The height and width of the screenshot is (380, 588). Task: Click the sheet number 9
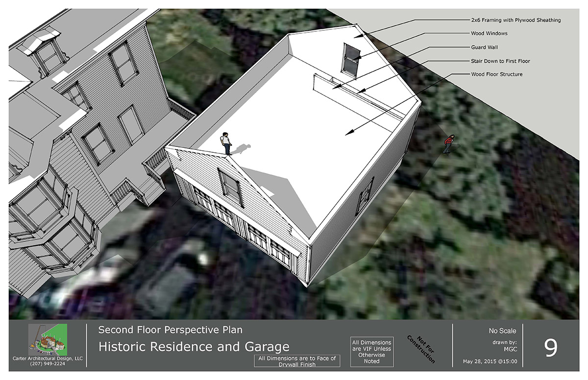click(x=550, y=347)
